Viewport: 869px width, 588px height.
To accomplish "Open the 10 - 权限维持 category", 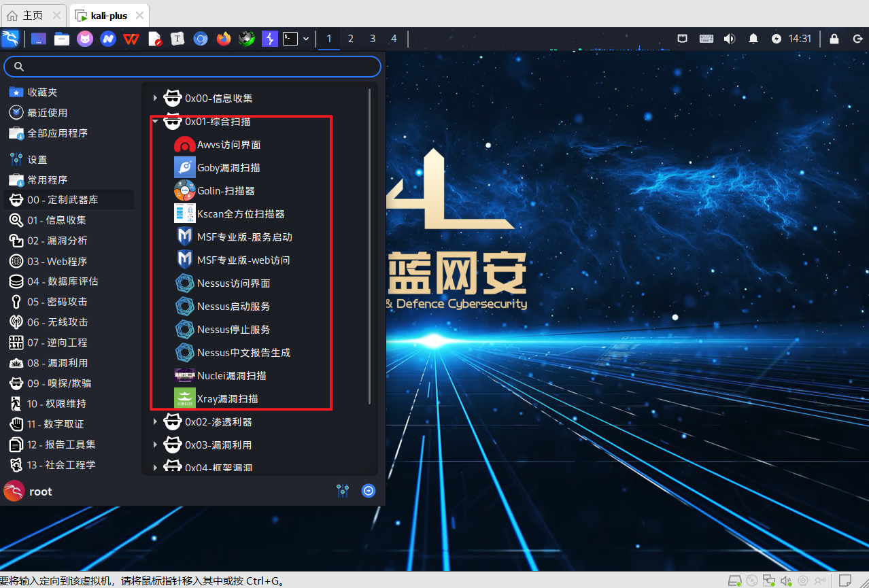I will [70, 404].
